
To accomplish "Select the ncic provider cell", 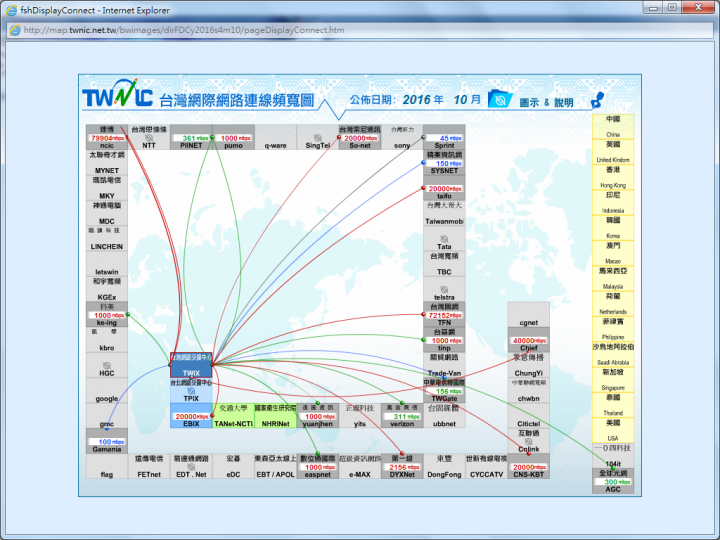I will [107, 137].
